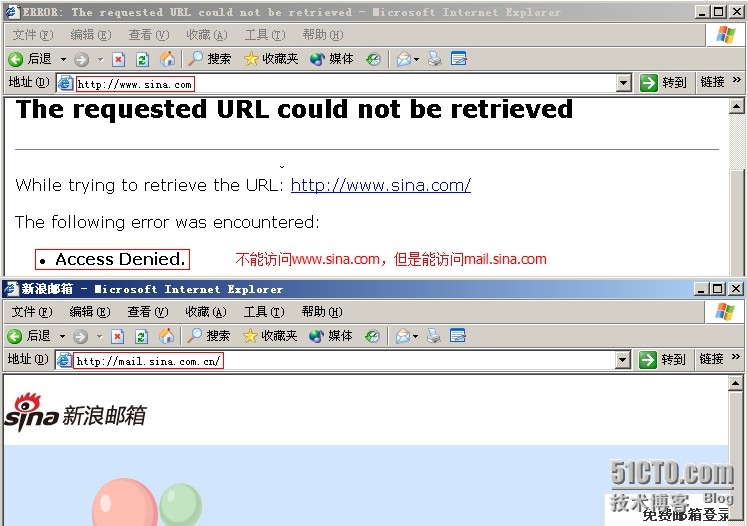This screenshot has height=526, width=748.
Task: Open 收藏 menu in the ERROR window
Action: [207, 35]
